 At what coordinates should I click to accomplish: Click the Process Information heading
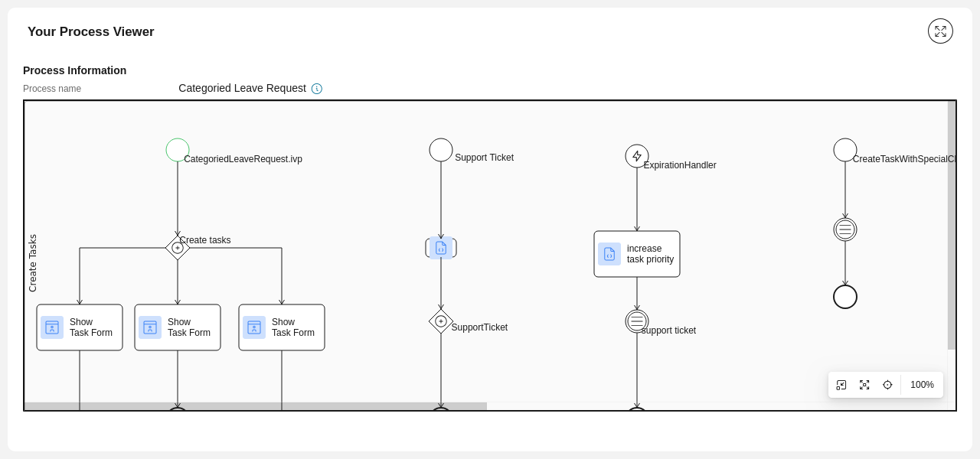pos(75,70)
